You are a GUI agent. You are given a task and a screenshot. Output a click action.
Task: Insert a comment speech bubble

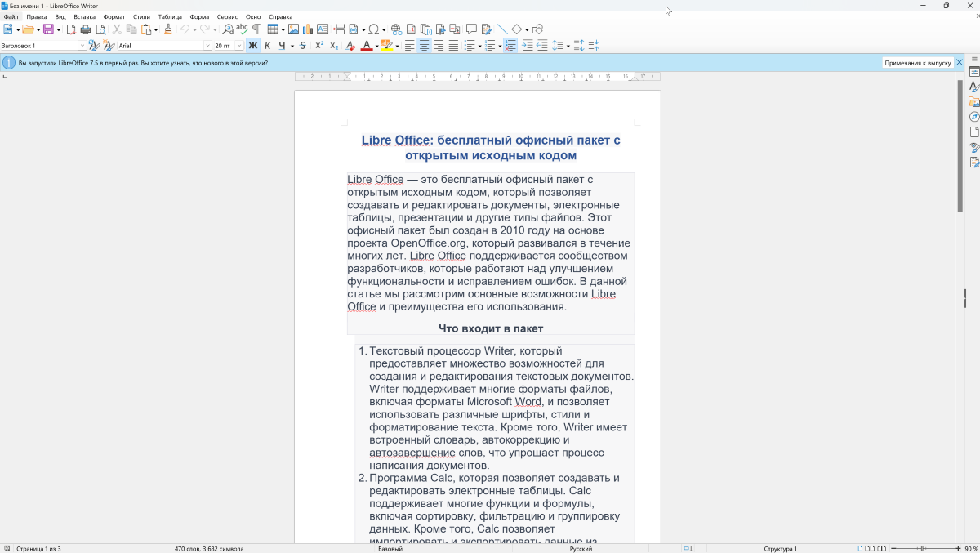(x=471, y=29)
